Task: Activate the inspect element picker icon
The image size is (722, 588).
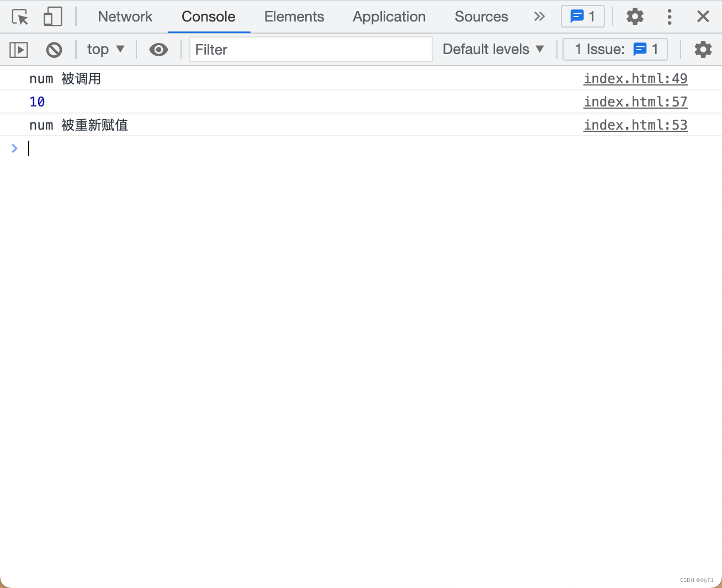Action: [x=20, y=17]
